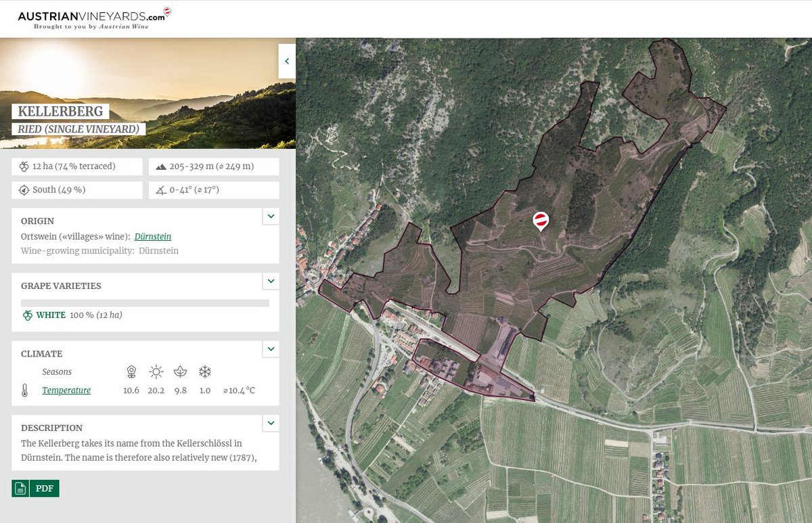Screen dimensions: 812x523
Task: Click the WHITE grape variety label
Action: (51, 315)
